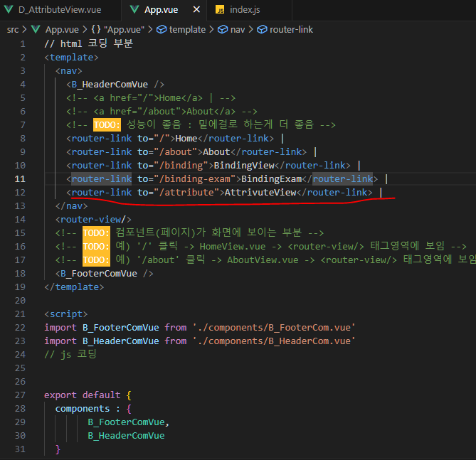Click the cube icon beside nav breadcrumb
Viewport: 476px width, 460px height.
click(223, 29)
